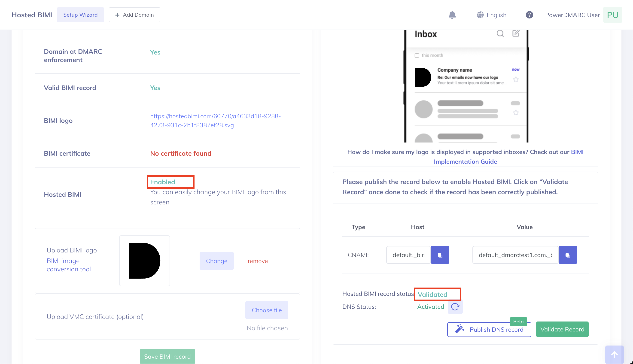Image resolution: width=633 pixels, height=364 pixels.
Task: Star the Company name email
Action: (x=515, y=79)
